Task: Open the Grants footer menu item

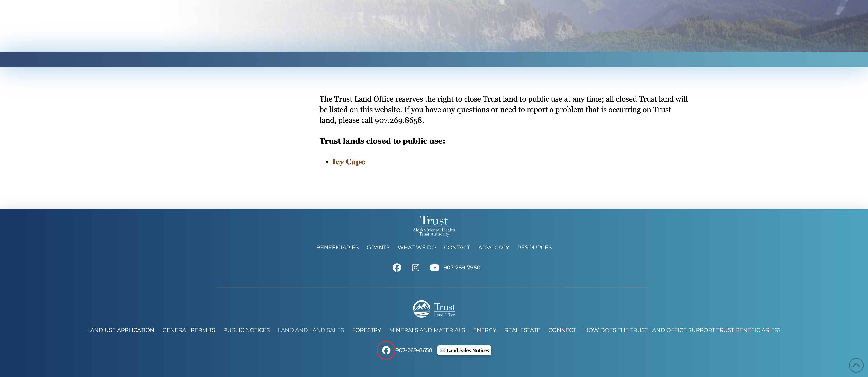Action: coord(378,247)
